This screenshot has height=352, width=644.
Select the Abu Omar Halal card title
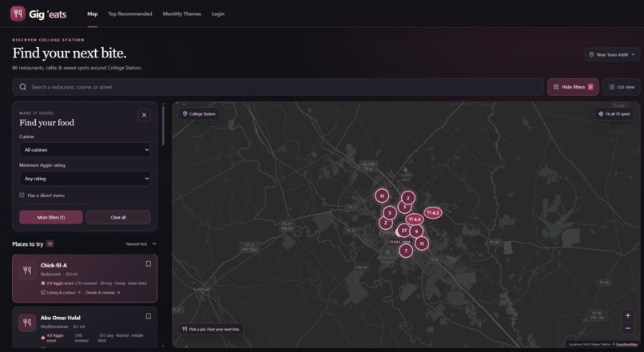pyautogui.click(x=61, y=318)
